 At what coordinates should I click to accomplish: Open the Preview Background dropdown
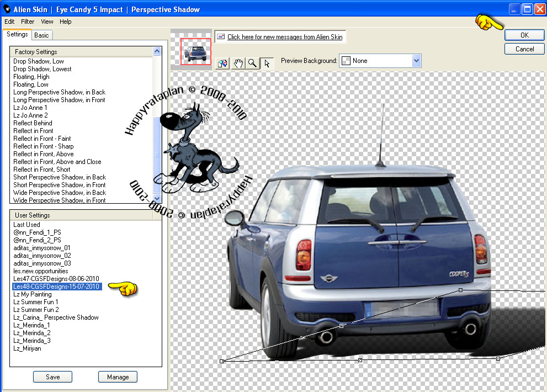(416, 61)
